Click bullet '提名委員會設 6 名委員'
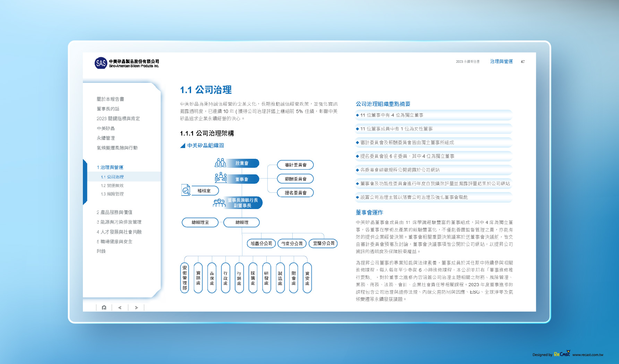Screen dimensions: 619x364 tap(433, 156)
